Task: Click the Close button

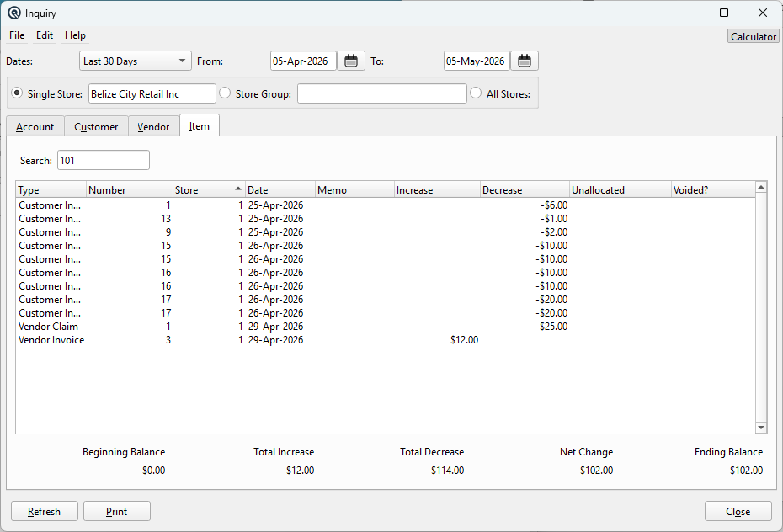Action: click(x=738, y=511)
